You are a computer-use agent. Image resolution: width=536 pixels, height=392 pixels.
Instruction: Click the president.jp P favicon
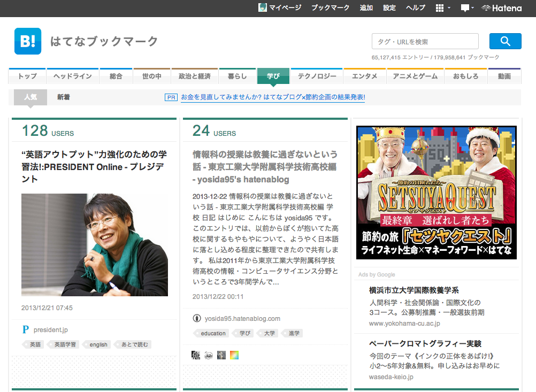click(x=25, y=329)
